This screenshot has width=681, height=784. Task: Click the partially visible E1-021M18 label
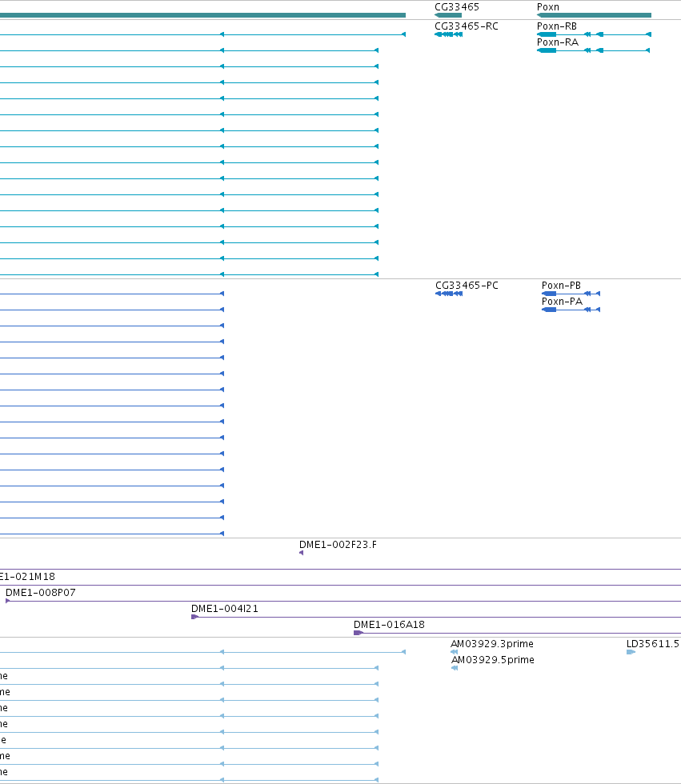(27, 577)
